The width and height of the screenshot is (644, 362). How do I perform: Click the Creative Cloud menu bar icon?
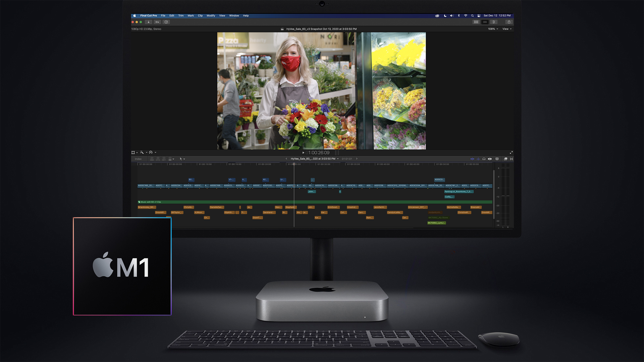tap(437, 16)
